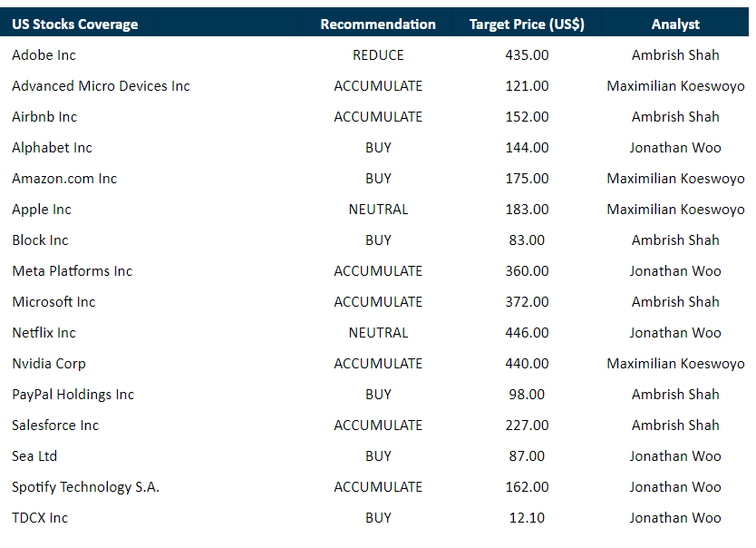Select the Analyst column header
Screen dimensions: 756x548
(675, 24)
